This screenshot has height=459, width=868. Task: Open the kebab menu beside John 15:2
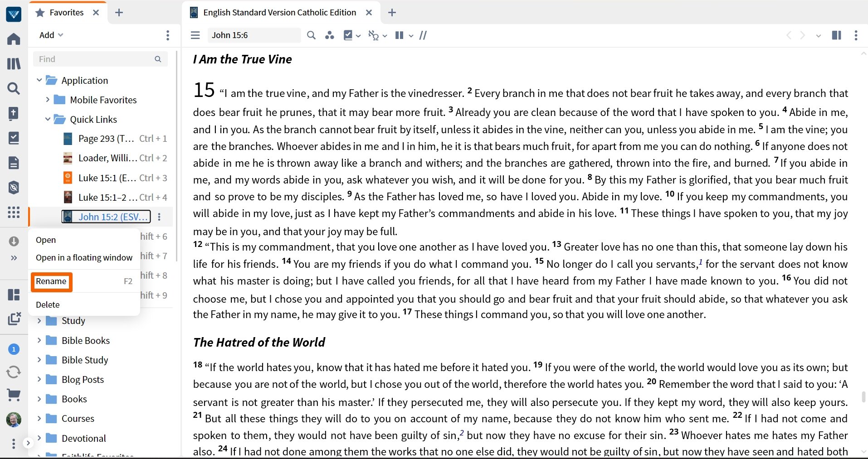[x=159, y=217]
